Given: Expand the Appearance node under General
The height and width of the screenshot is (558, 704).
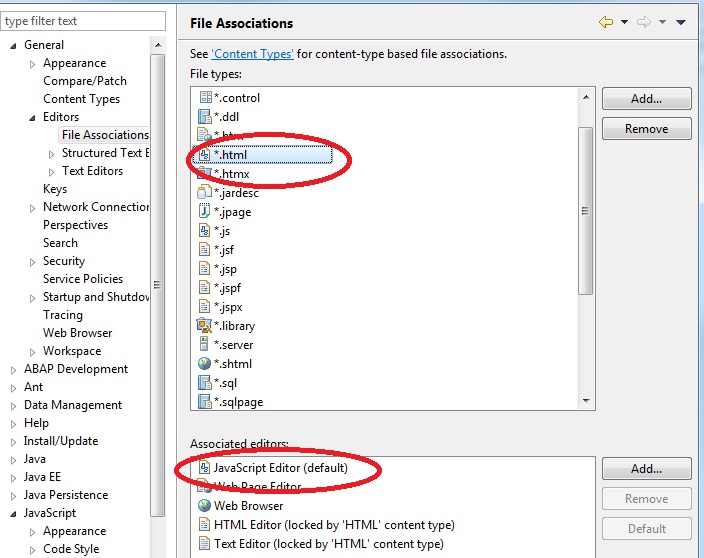Looking at the screenshot, I should (x=33, y=64).
